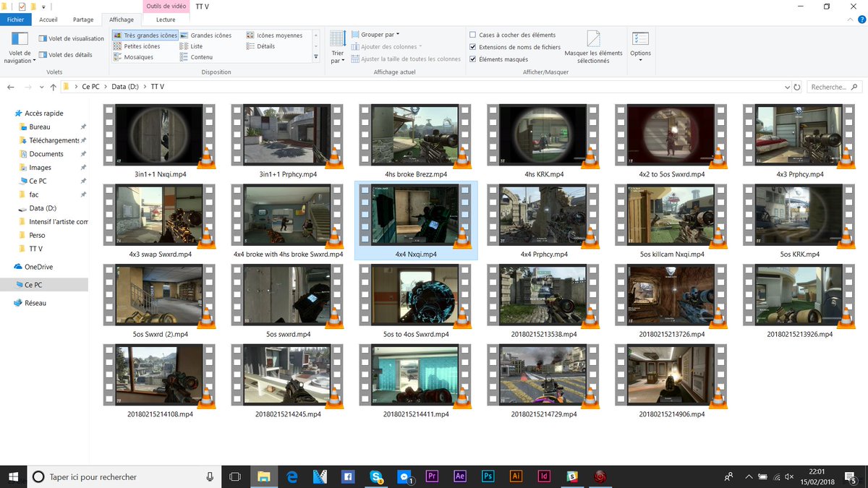
Task: Go up one folder level
Action: pyautogui.click(x=54, y=87)
